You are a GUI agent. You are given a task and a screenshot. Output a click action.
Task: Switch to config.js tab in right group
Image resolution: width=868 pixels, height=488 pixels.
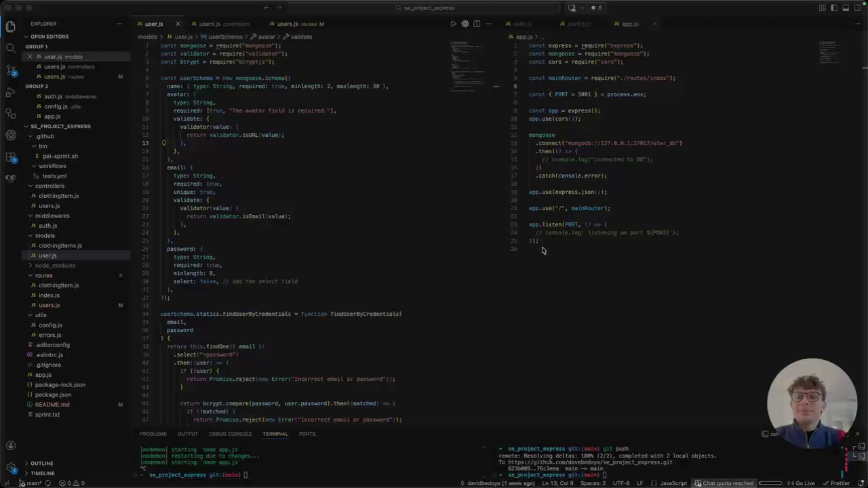[578, 24]
